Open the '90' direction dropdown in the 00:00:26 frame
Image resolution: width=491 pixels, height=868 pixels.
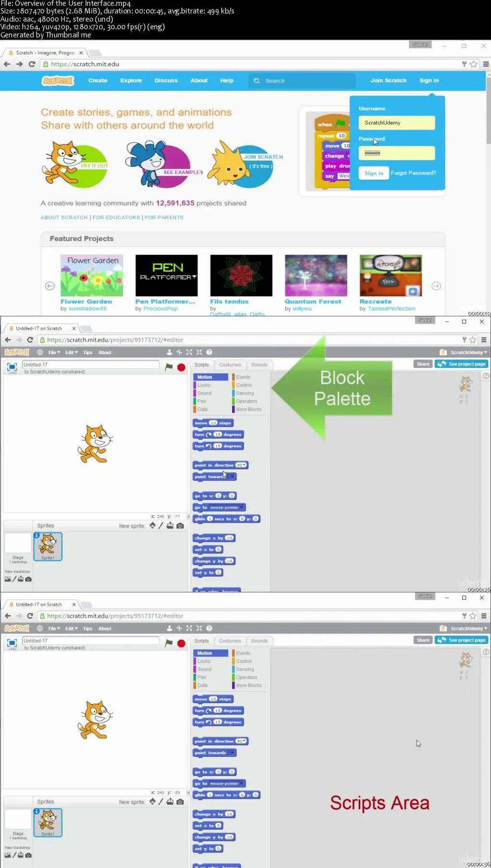point(241,465)
